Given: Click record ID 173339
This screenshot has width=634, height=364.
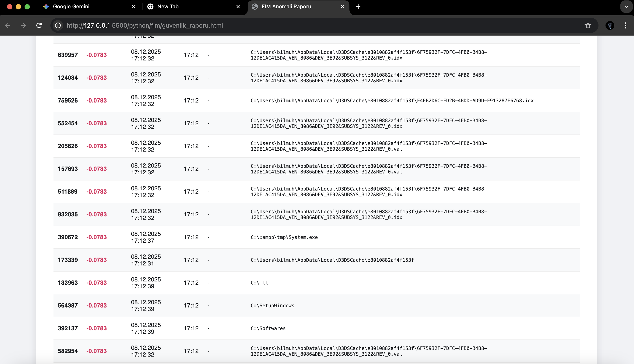Looking at the screenshot, I should (68, 260).
